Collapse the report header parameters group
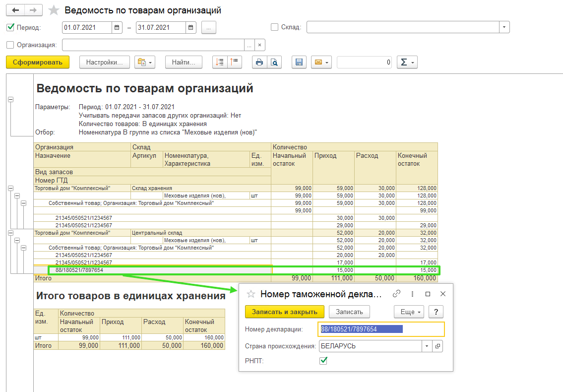Viewport: 563px width, 392px height. coord(11,100)
